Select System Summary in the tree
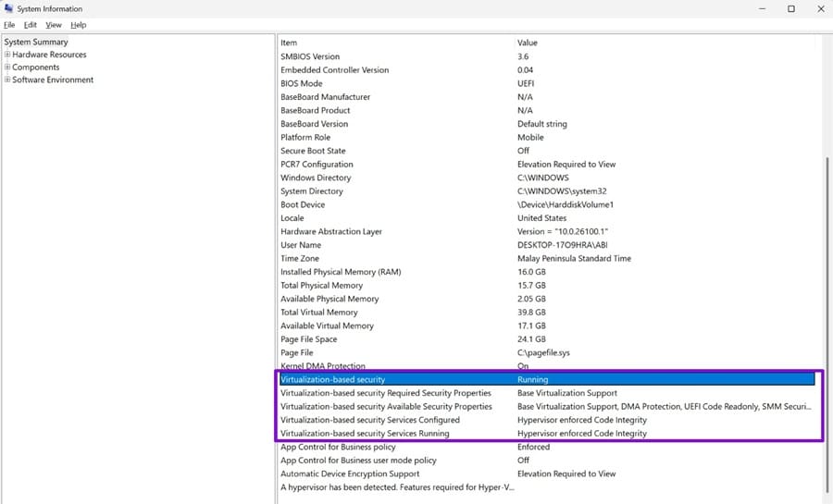The height and width of the screenshot is (504, 833). 36,42
